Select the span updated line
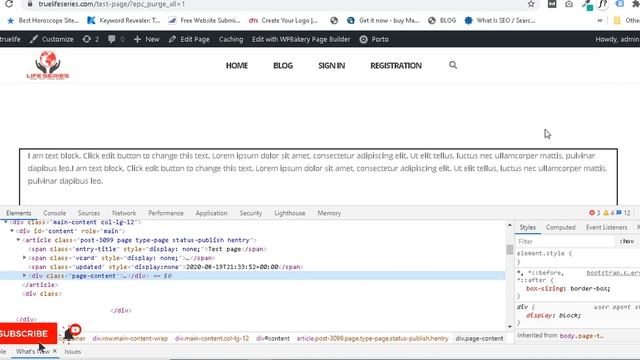 point(166,267)
